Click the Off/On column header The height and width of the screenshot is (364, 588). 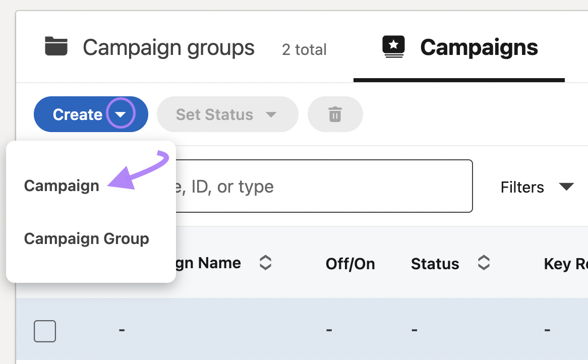tap(350, 263)
